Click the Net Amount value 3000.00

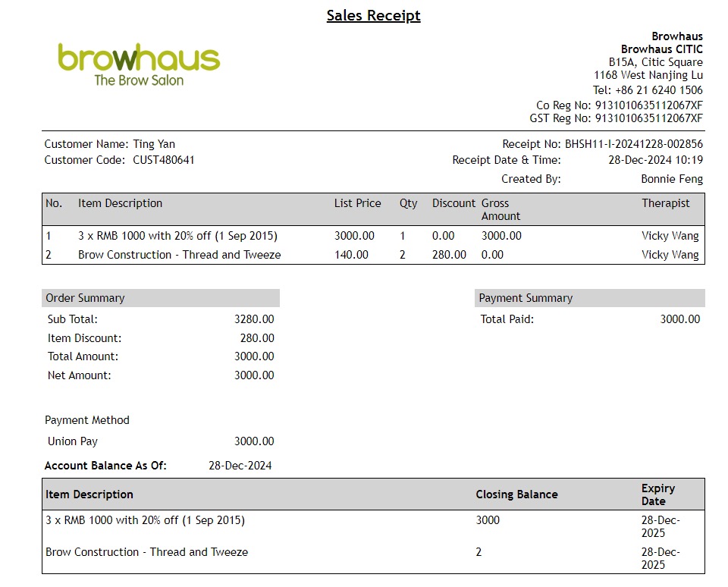point(254,375)
